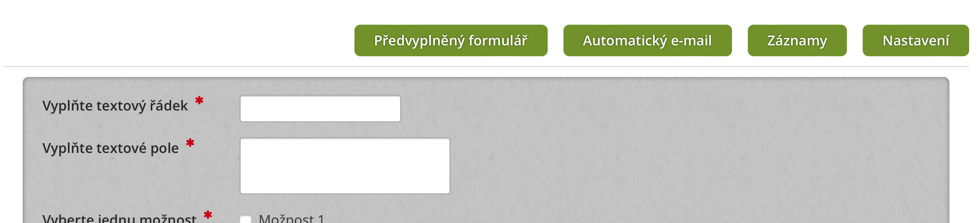Viewport: 980px width, 223px height.
Task: Open Záznamy records
Action: (x=797, y=40)
